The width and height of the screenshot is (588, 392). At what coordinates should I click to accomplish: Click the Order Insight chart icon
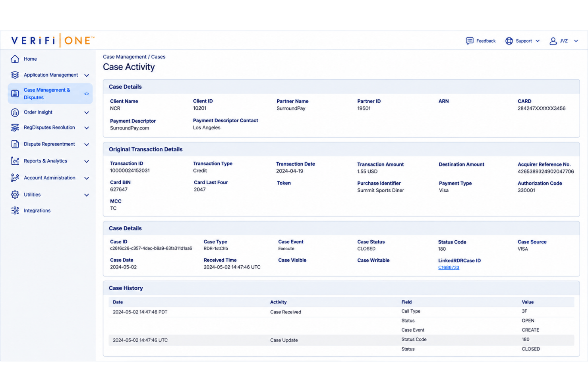(15, 112)
